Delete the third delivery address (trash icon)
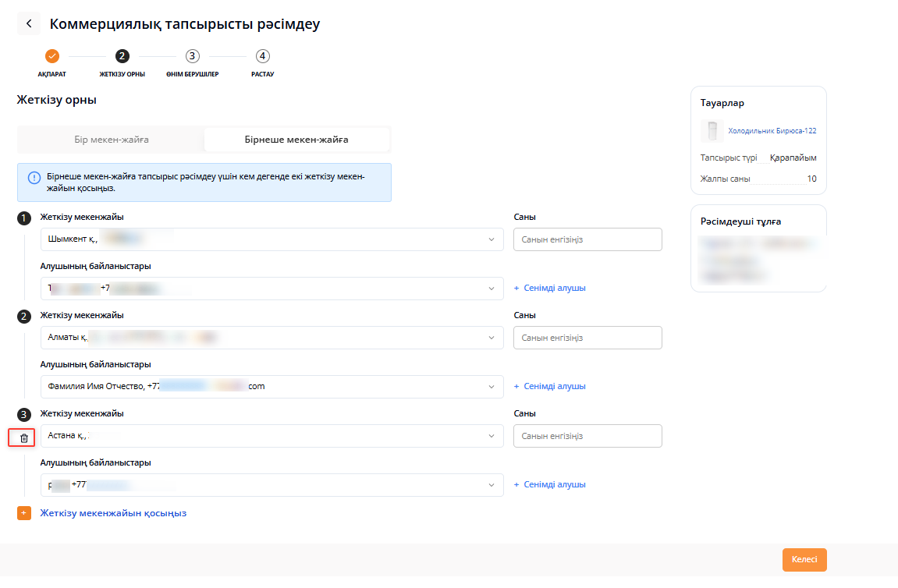The image size is (898, 588). pyautogui.click(x=24, y=438)
